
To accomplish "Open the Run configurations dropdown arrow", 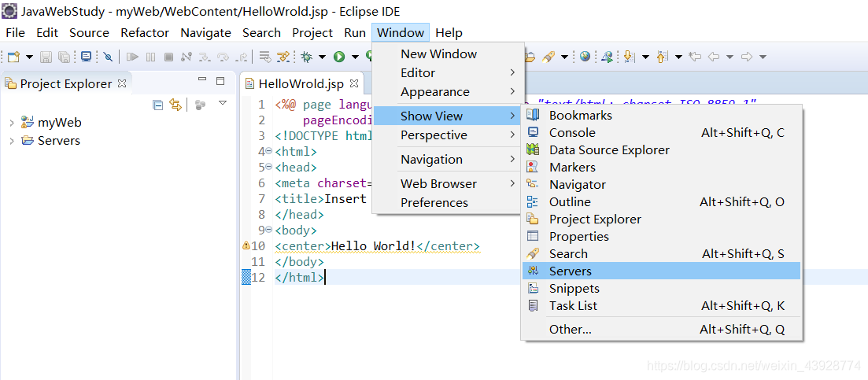I will (x=355, y=57).
